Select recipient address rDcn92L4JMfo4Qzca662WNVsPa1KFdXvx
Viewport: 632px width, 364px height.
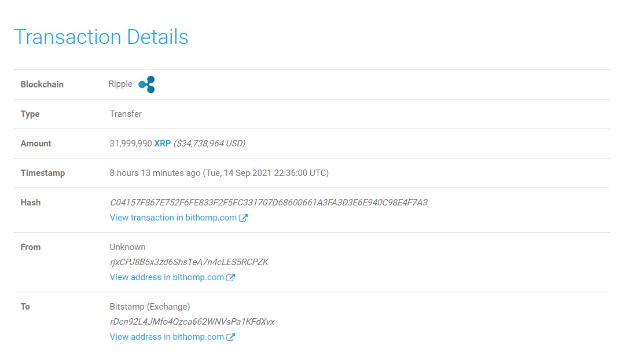pyautogui.click(x=192, y=322)
